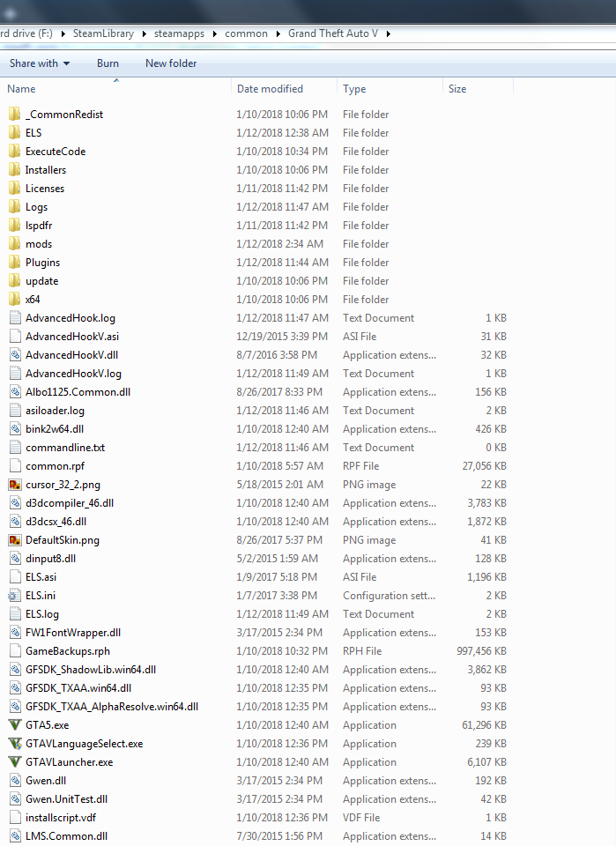Open the Share with dropdown menu

pyautogui.click(x=40, y=63)
